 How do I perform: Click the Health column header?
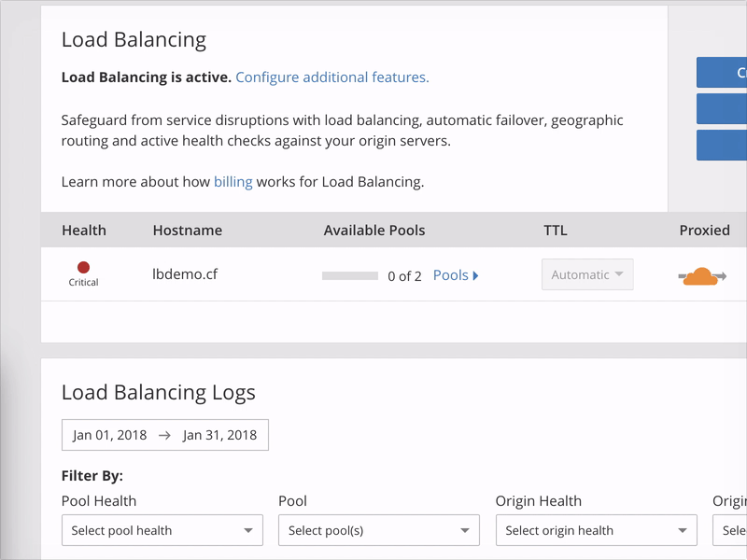point(84,230)
